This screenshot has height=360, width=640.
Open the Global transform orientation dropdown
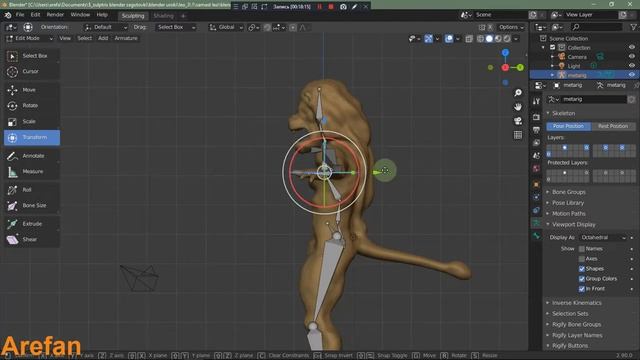coord(226,27)
